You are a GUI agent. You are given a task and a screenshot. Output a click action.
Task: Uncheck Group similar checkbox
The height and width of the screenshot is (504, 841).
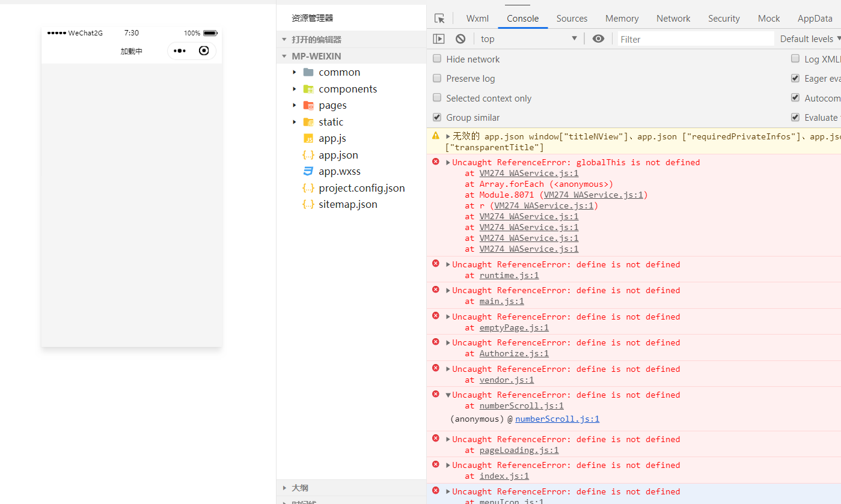(437, 117)
